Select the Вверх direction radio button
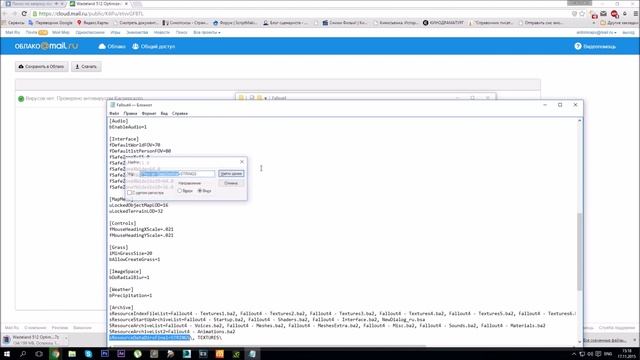 click(x=180, y=191)
